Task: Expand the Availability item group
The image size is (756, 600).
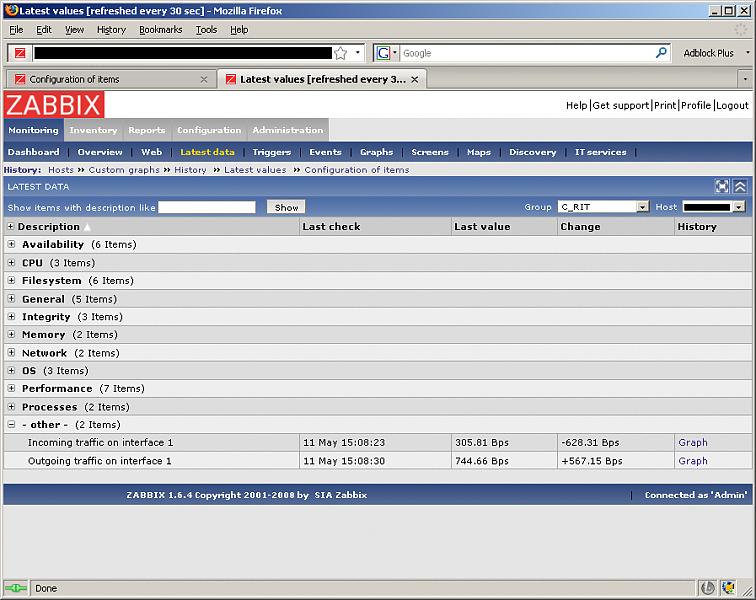Action: pos(12,245)
